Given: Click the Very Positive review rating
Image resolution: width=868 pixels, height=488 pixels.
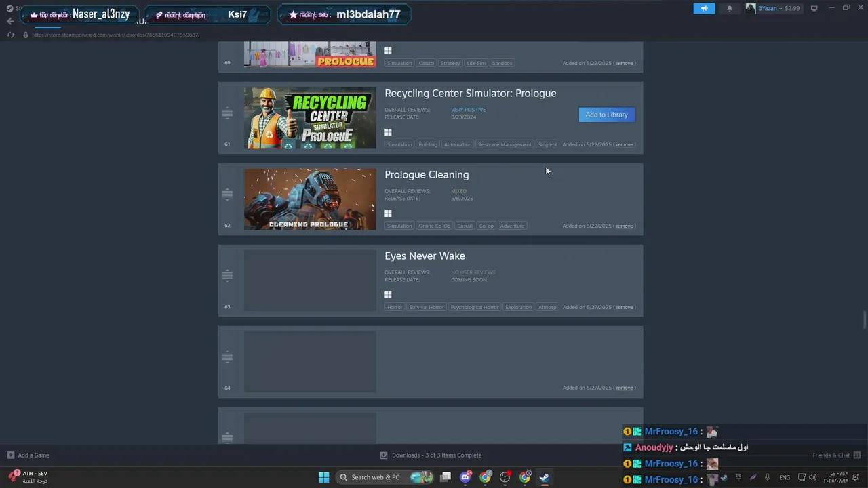Looking at the screenshot, I should [468, 110].
